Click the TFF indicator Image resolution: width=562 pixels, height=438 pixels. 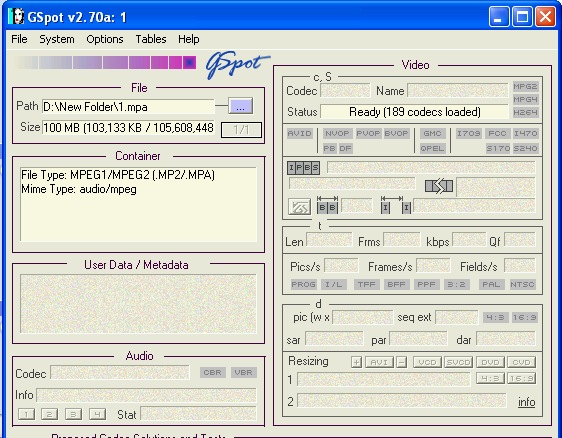(x=367, y=285)
